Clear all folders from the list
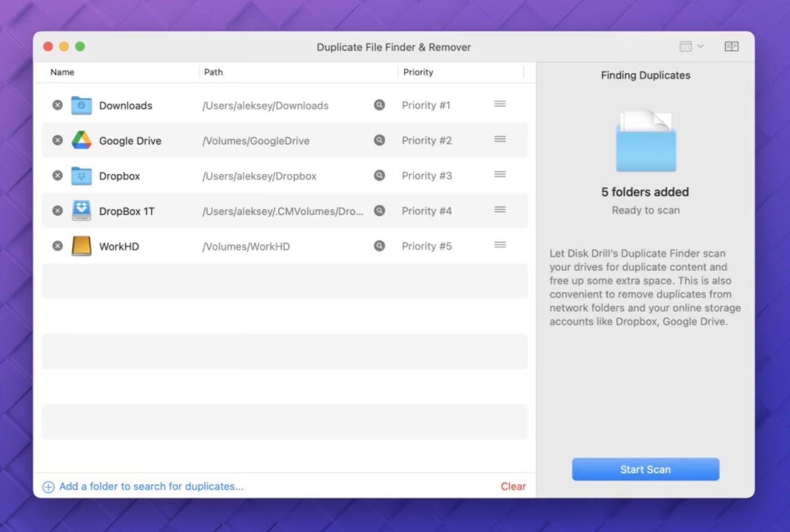 513,486
